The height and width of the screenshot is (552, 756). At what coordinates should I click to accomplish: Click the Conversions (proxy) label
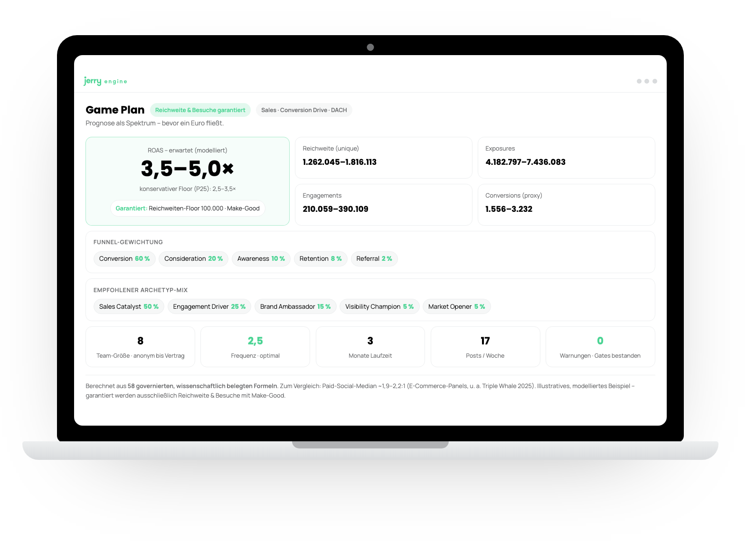pyautogui.click(x=513, y=196)
